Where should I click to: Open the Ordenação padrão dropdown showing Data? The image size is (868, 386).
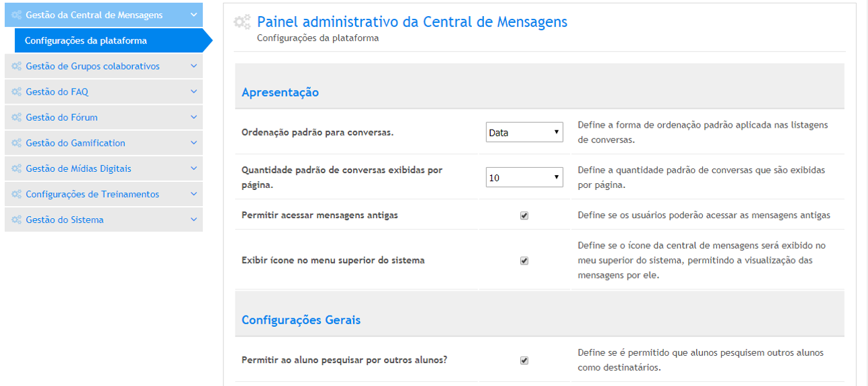coord(524,133)
